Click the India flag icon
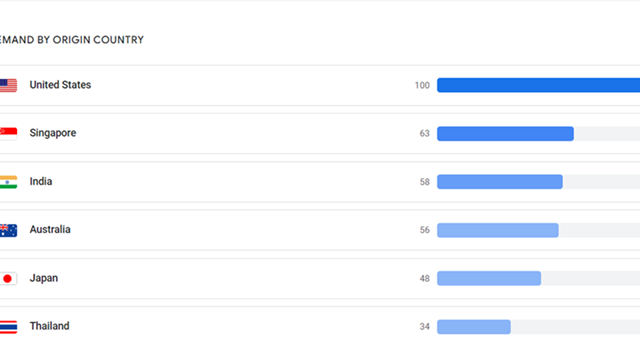The width and height of the screenshot is (640, 360). click(x=8, y=182)
